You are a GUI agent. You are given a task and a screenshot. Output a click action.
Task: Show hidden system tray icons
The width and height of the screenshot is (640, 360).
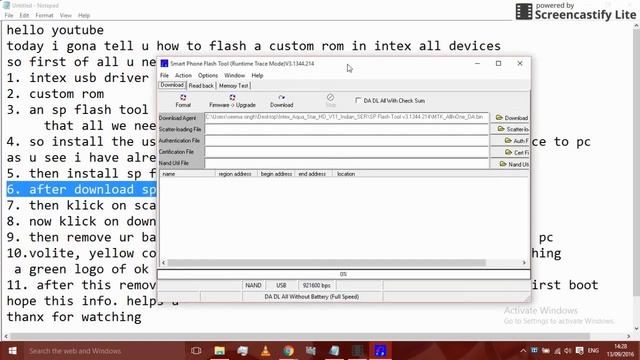click(523, 351)
